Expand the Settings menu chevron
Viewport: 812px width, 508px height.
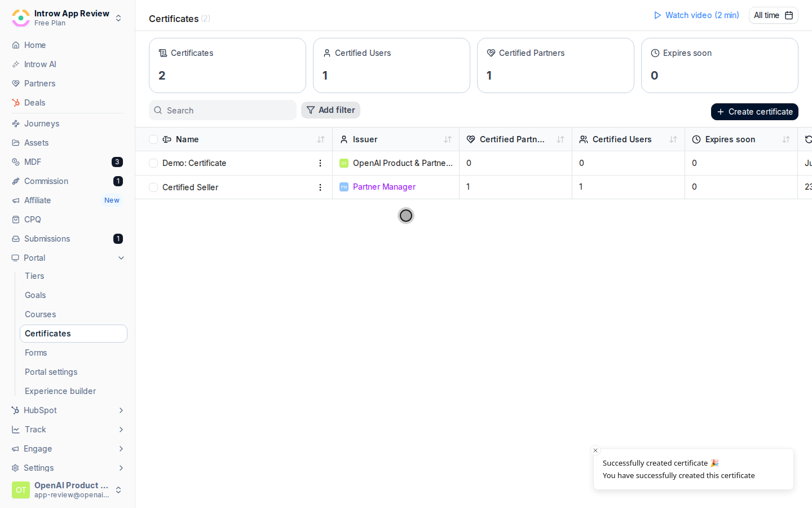tap(121, 468)
